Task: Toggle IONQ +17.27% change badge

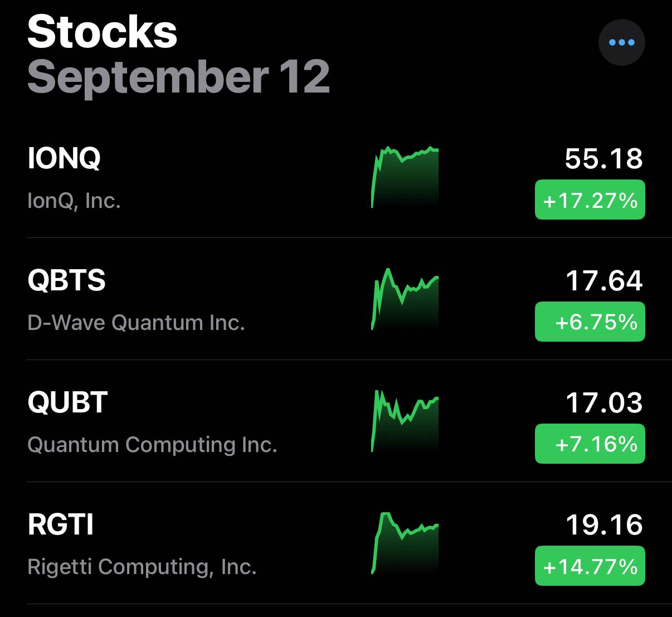Action: tap(590, 200)
